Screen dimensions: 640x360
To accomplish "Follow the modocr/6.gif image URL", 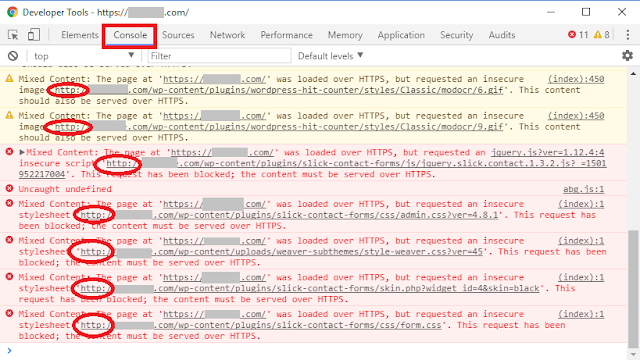I will point(279,90).
